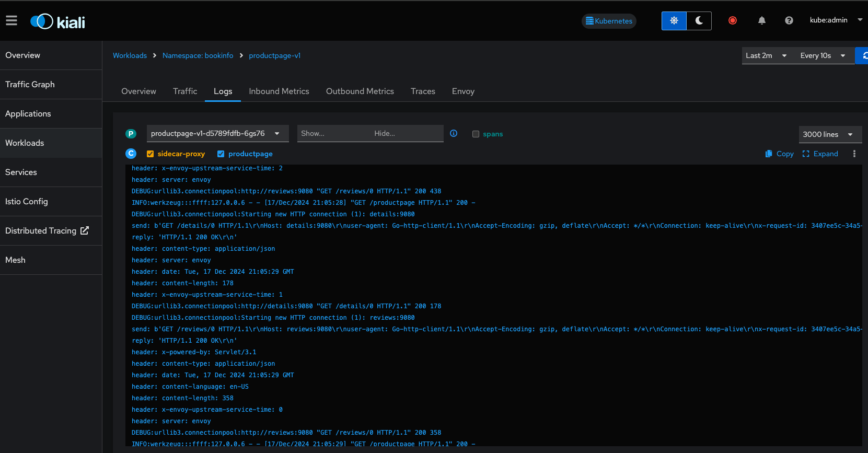Open Workloads in the sidebar
The image size is (868, 453).
pos(51,143)
